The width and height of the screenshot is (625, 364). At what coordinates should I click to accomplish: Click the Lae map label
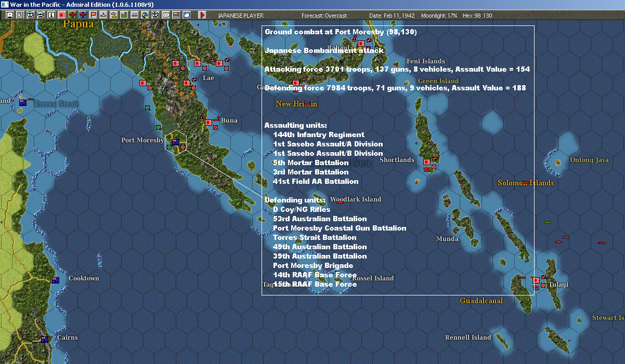click(208, 78)
